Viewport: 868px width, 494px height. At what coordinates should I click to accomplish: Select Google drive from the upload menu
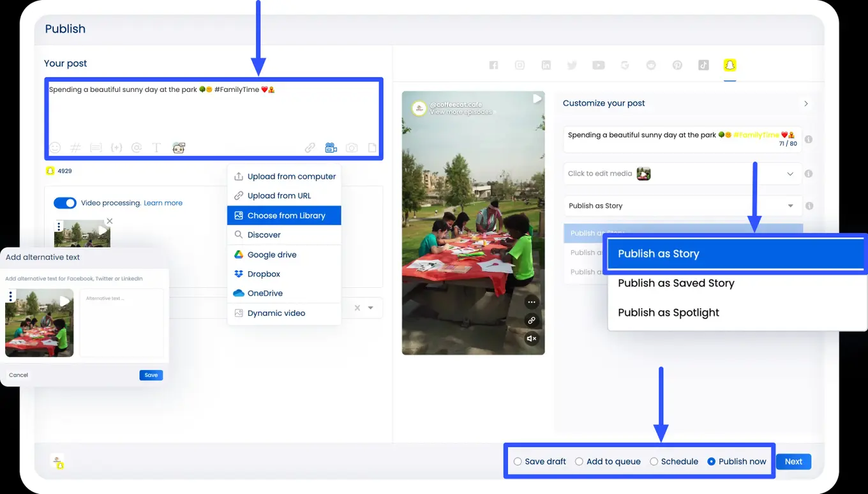(271, 254)
